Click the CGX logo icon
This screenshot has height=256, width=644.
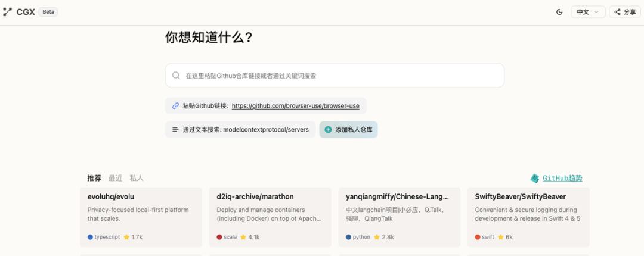point(7,12)
